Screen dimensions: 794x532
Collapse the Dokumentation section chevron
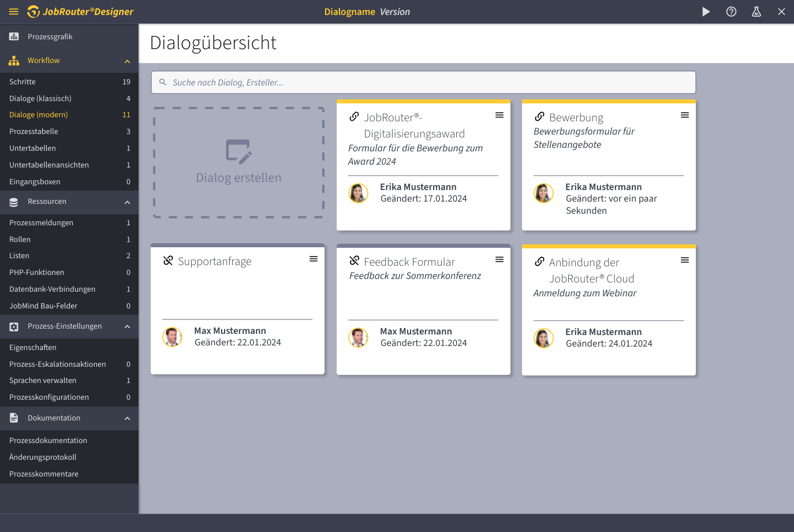coord(127,418)
